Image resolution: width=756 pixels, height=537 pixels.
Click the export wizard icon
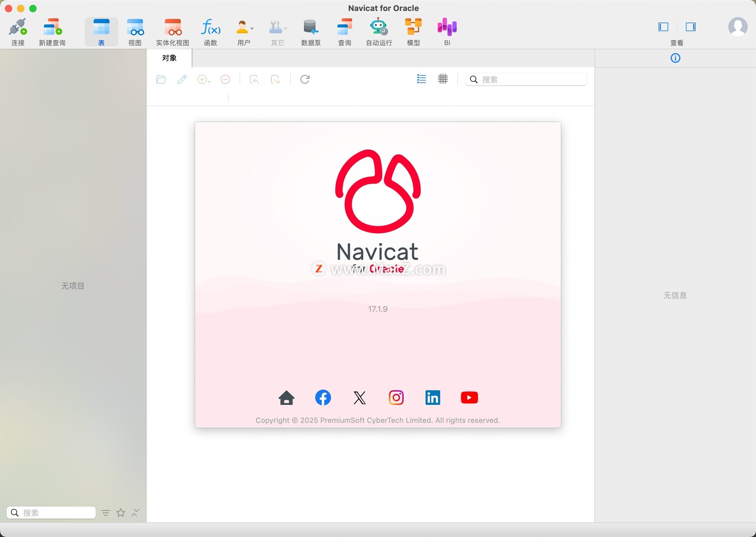[x=275, y=80]
